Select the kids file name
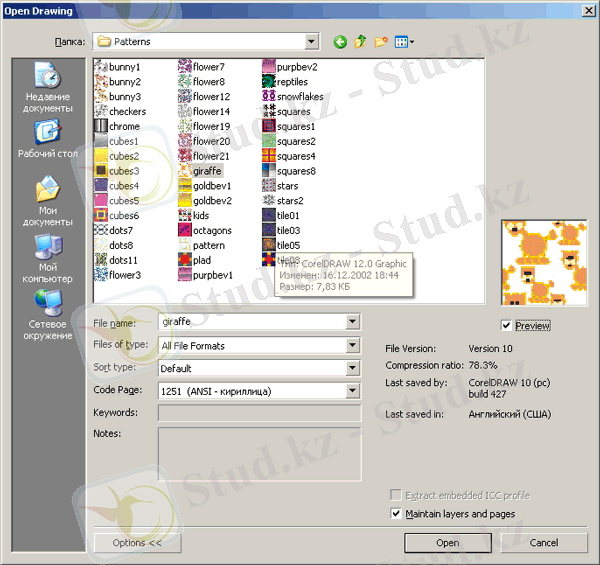600x565 pixels. click(x=201, y=215)
